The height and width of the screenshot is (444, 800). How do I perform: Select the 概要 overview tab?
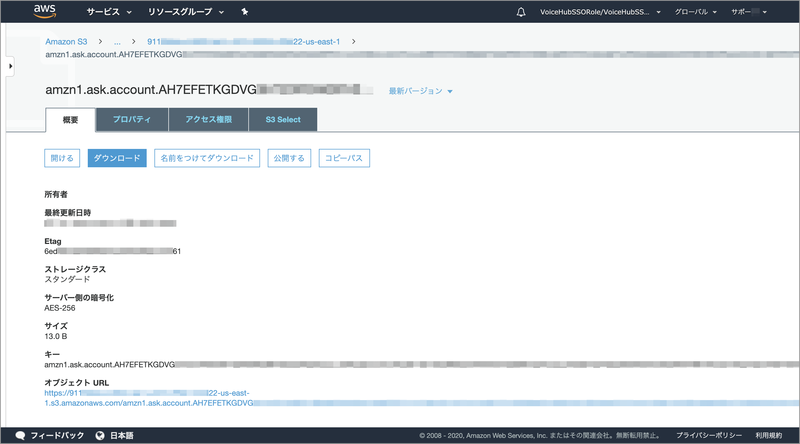tap(70, 120)
